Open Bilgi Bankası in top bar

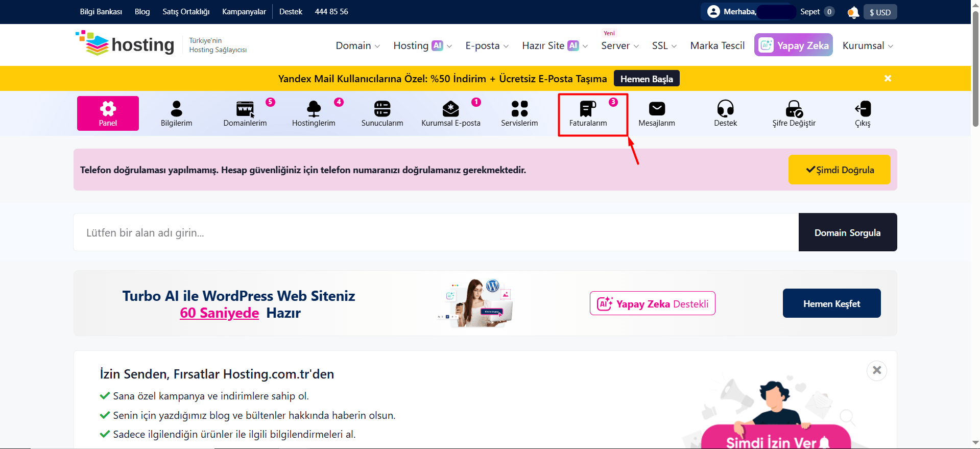coord(101,12)
